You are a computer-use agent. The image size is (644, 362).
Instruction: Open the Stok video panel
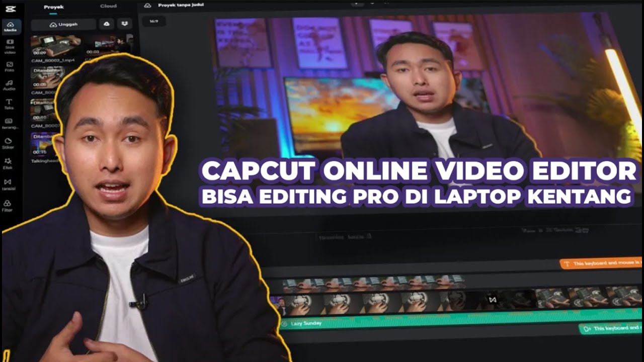[10, 47]
